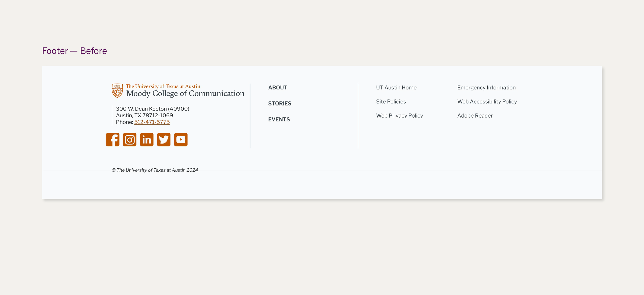The image size is (644, 295).
Task: Click the Footer — Before heading
Action: tap(74, 51)
